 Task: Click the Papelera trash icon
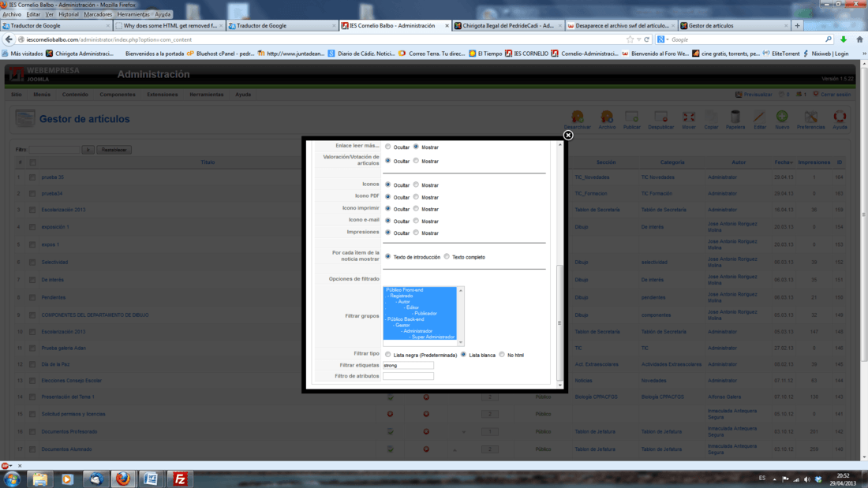tap(735, 120)
